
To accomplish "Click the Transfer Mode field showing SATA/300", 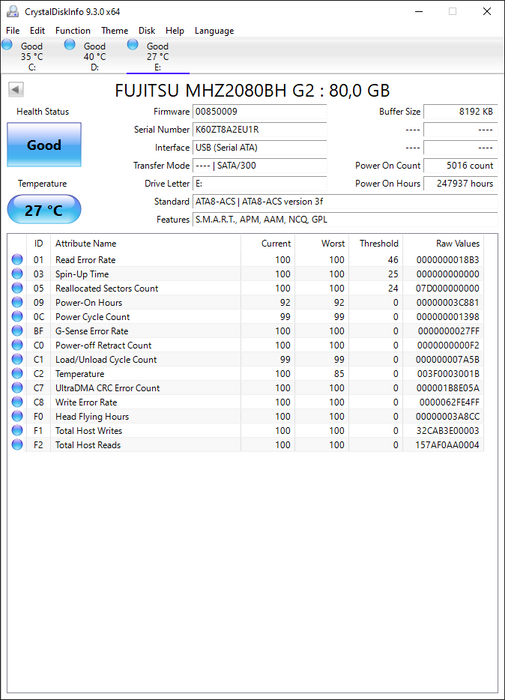I will 259,165.
